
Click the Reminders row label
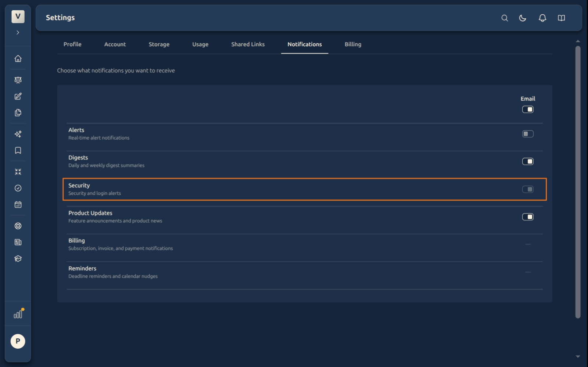(x=82, y=269)
